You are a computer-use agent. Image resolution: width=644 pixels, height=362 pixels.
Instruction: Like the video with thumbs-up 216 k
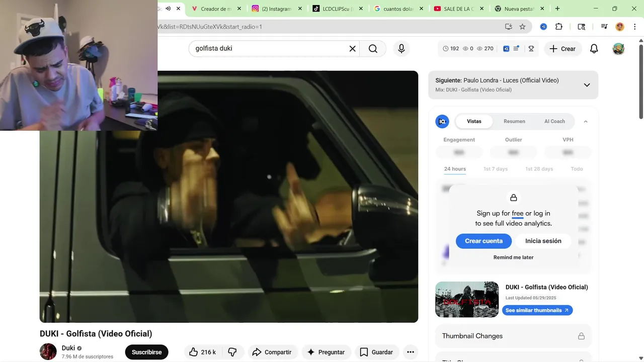202,352
